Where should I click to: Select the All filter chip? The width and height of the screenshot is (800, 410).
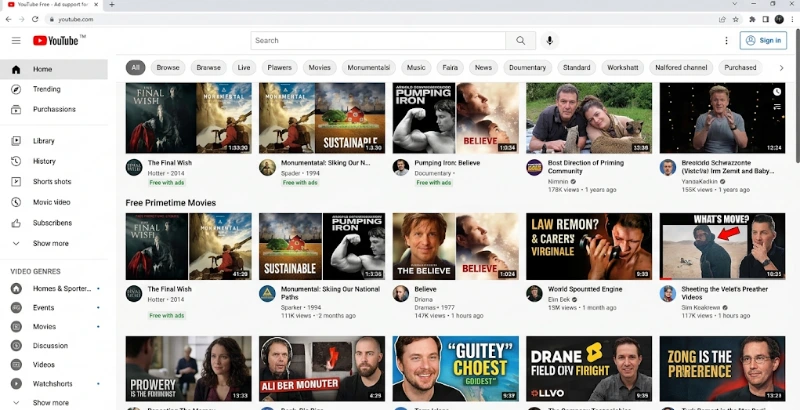135,67
